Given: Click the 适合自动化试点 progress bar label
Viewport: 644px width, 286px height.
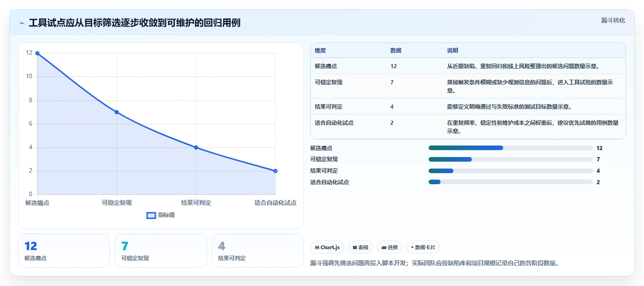Looking at the screenshot, I should 330,182.
